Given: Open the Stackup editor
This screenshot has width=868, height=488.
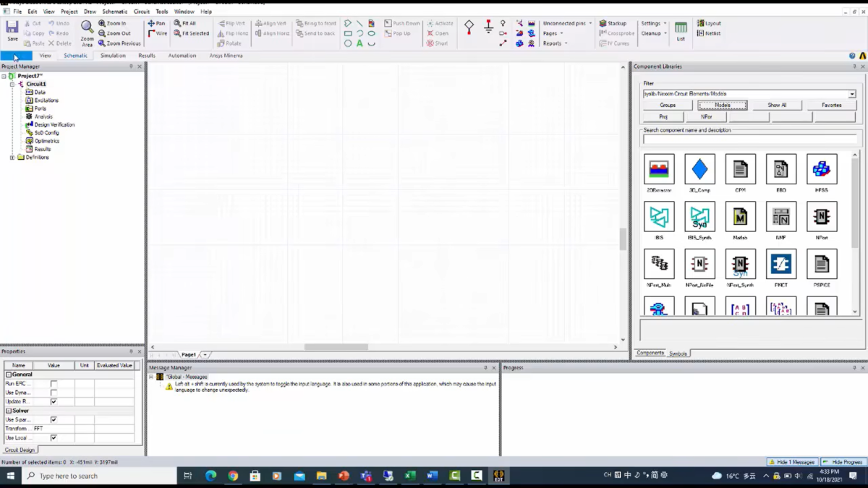Looking at the screenshot, I should pyautogui.click(x=613, y=23).
